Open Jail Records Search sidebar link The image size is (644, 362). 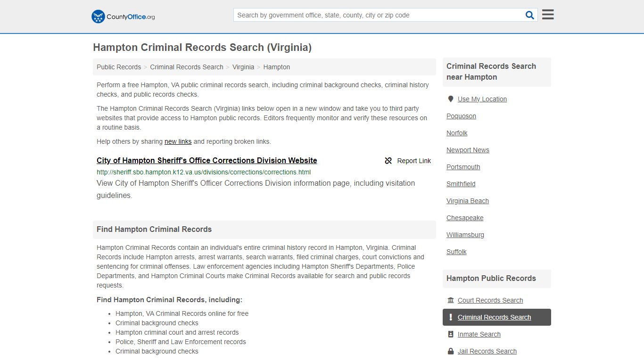click(487, 351)
